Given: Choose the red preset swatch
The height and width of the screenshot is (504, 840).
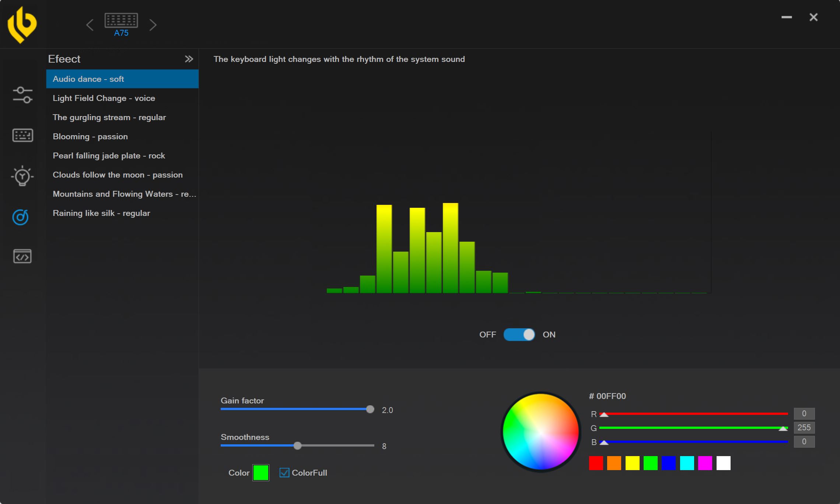Looking at the screenshot, I should point(596,463).
